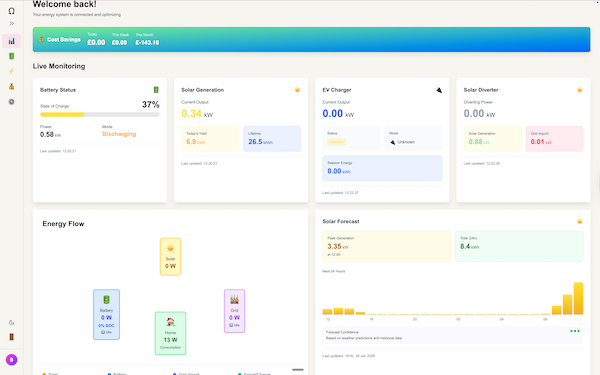Click Solar Generation 0.88 kW diverter tile
The height and width of the screenshot is (375, 600).
coord(492,139)
